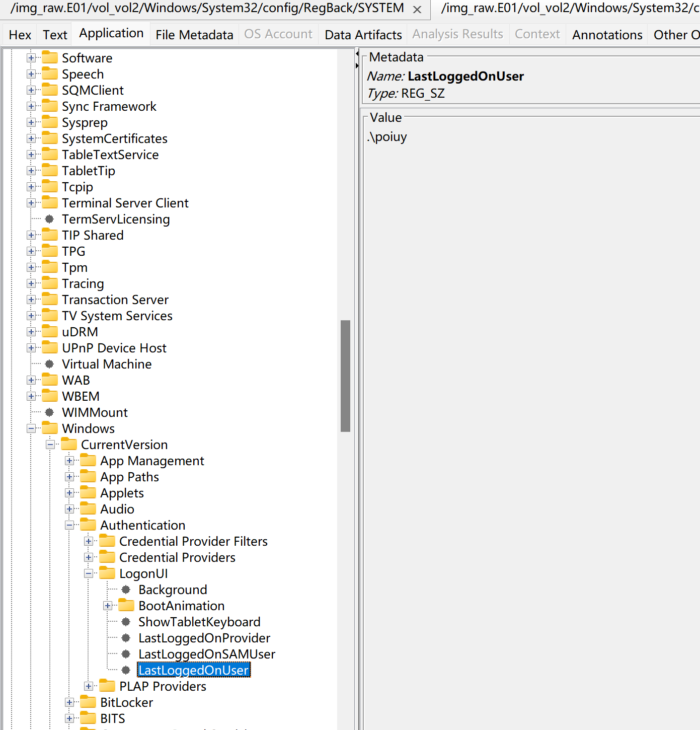Click the LastLoggedOnProvider value icon
This screenshot has height=730, width=700.
(x=126, y=638)
